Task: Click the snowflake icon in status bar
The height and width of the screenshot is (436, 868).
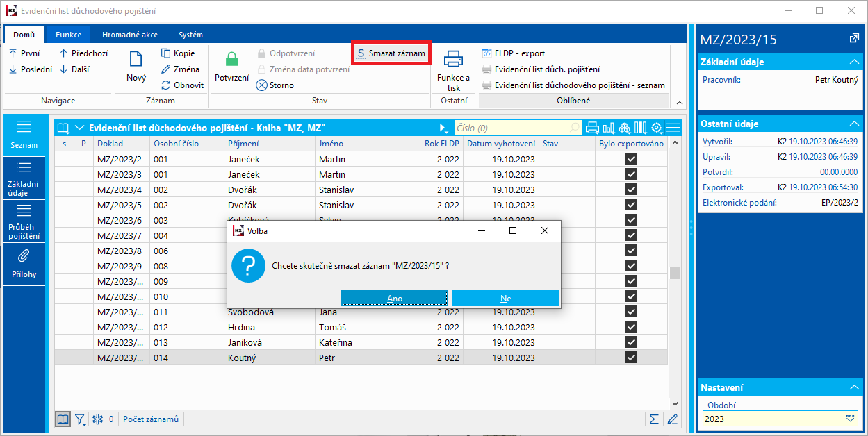Action: [x=98, y=419]
